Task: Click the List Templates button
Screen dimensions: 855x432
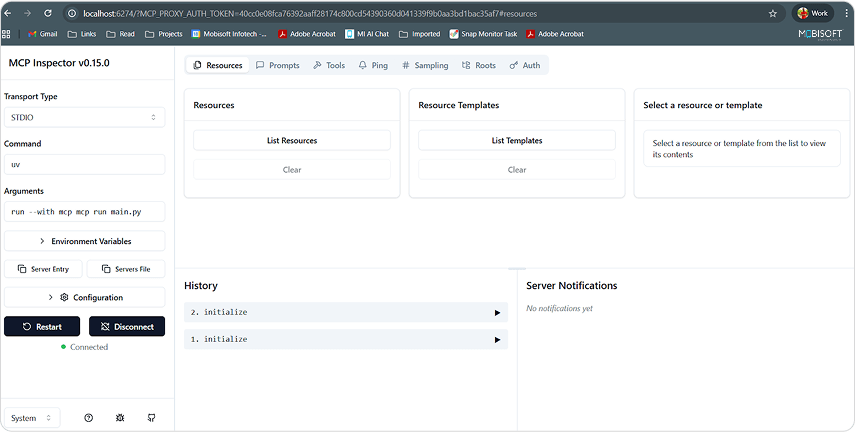Action: [516, 141]
